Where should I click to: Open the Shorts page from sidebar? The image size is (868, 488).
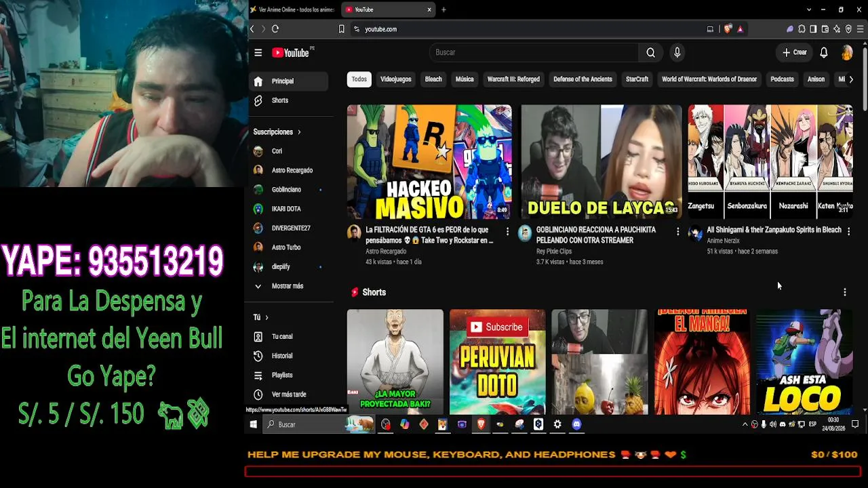(x=288, y=100)
